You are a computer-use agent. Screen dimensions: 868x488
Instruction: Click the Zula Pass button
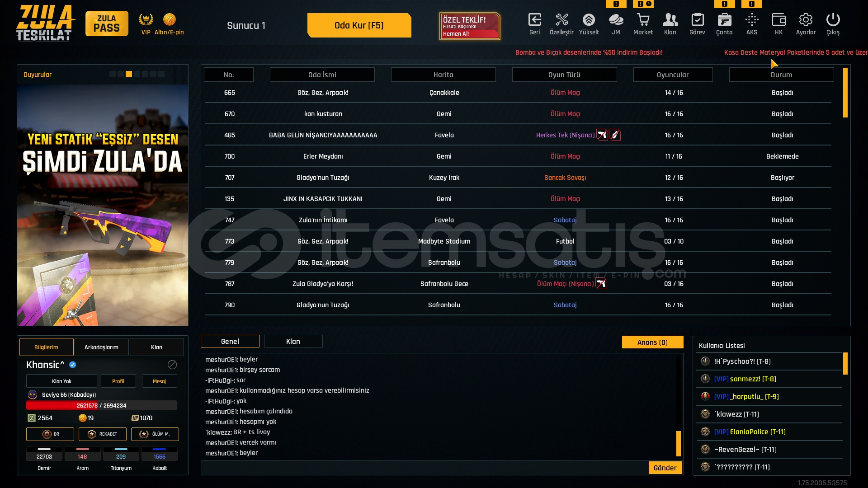[x=107, y=23]
